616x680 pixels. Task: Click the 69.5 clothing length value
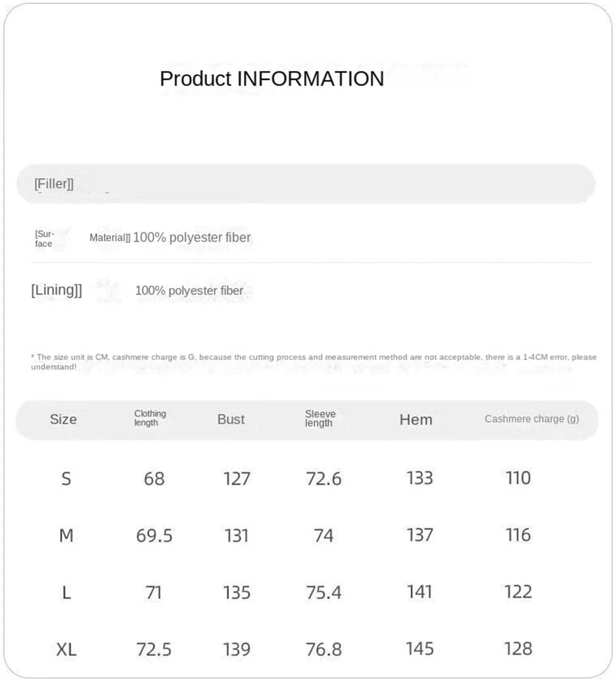coord(154,536)
